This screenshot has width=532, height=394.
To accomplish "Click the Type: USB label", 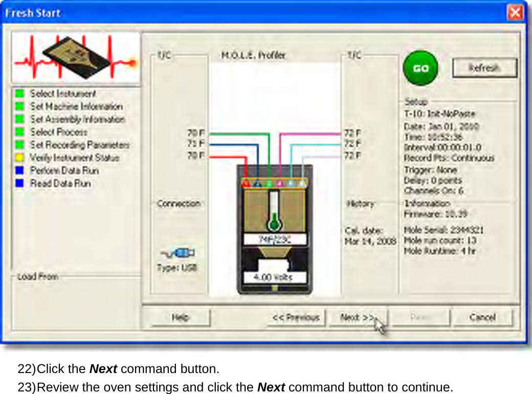I will point(177,268).
